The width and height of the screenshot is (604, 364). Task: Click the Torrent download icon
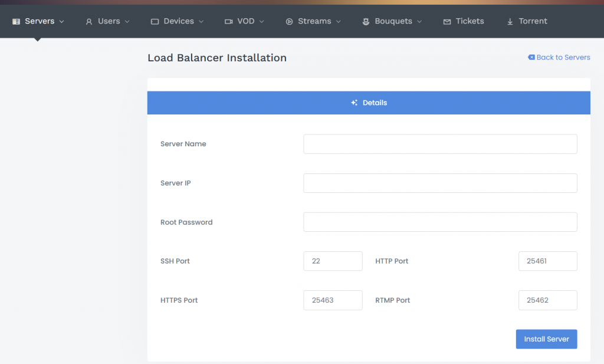point(510,21)
